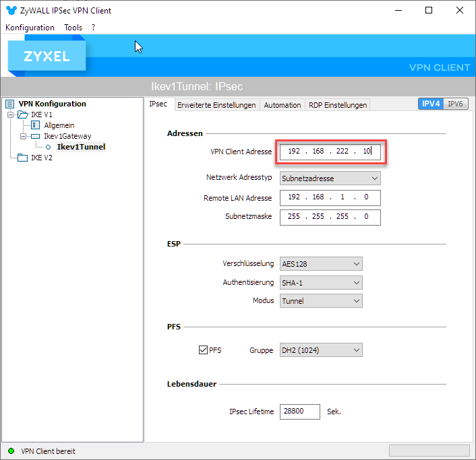This screenshot has width=476, height=460.
Task: Open the Verschlüsselung AES128 dropdown
Action: [321, 264]
